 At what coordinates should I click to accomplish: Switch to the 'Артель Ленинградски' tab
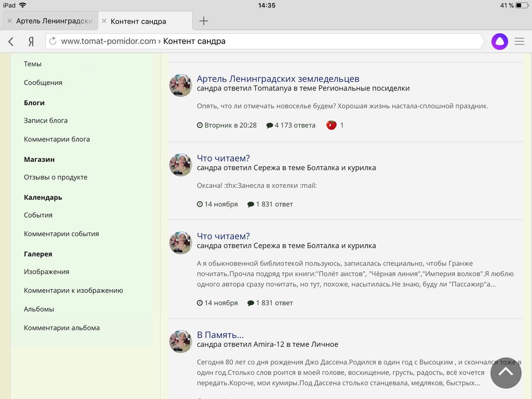click(x=54, y=21)
